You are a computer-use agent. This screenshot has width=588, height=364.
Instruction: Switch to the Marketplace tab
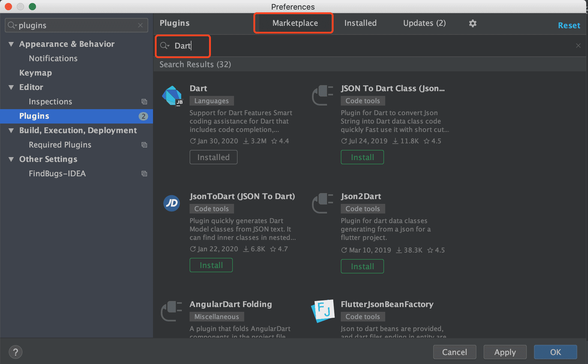point(295,23)
